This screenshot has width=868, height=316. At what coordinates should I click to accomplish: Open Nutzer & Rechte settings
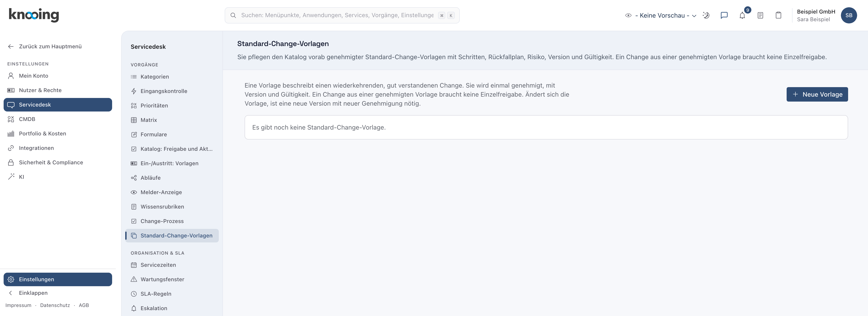tap(58, 90)
